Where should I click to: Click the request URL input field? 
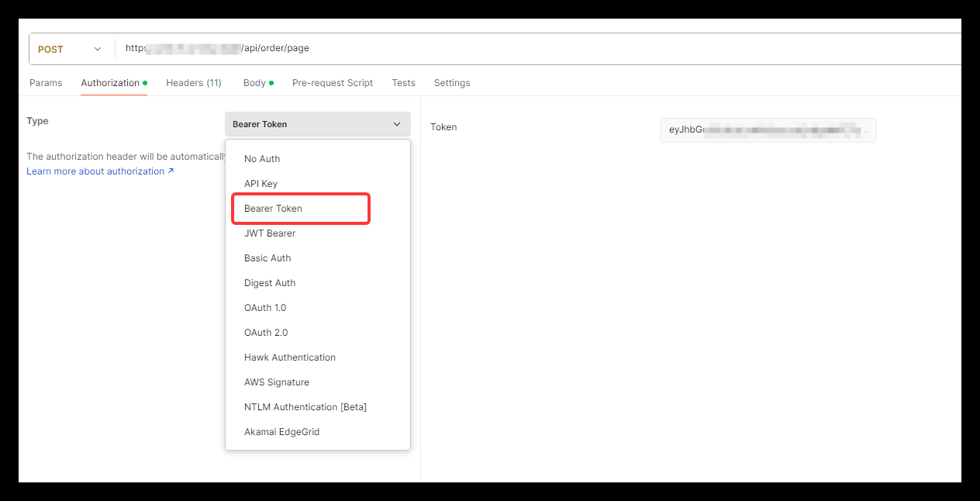[535, 48]
